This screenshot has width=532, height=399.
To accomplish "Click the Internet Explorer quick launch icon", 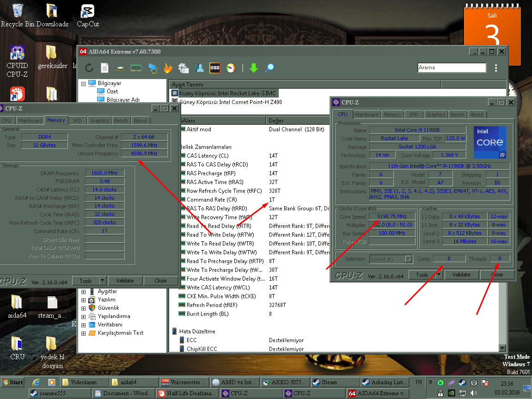I will click(36, 382).
